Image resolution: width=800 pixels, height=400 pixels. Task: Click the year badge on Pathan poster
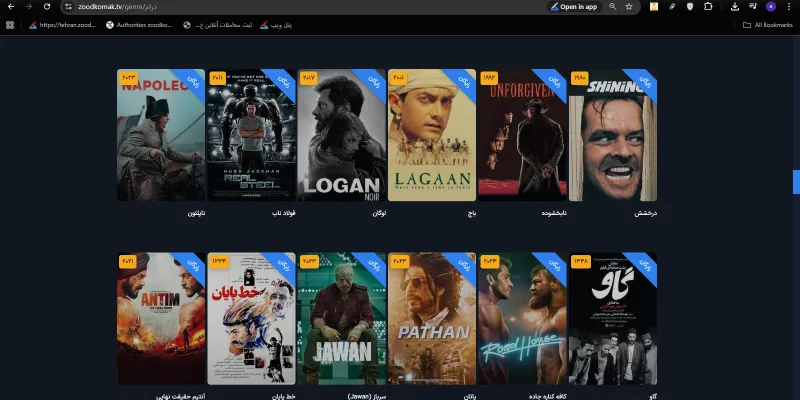(x=399, y=261)
